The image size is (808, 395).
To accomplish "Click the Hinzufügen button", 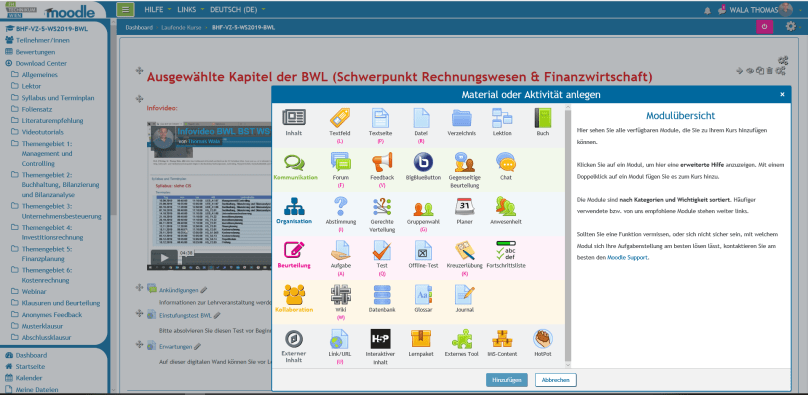I will point(507,380).
